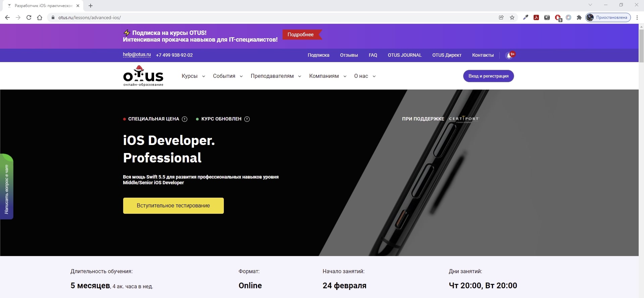Click the browser forward arrow
The image size is (644, 298).
[x=18, y=17]
